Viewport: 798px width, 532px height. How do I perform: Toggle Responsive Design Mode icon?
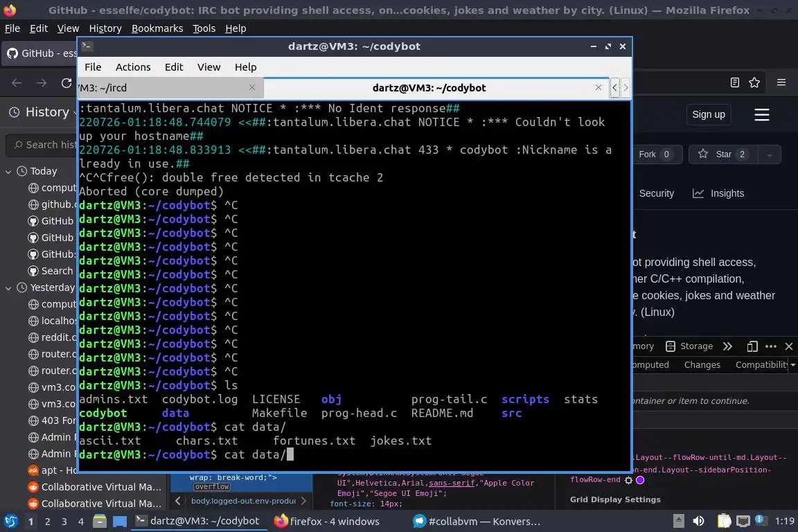coord(752,346)
